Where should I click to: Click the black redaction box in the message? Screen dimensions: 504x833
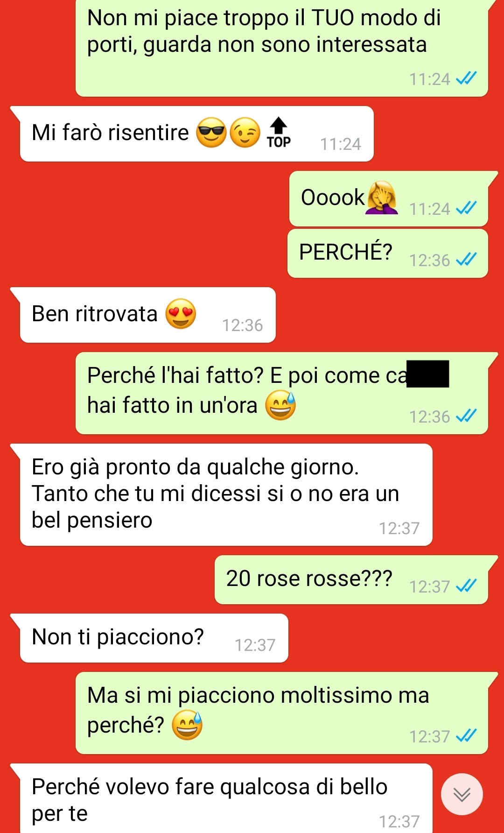click(428, 374)
